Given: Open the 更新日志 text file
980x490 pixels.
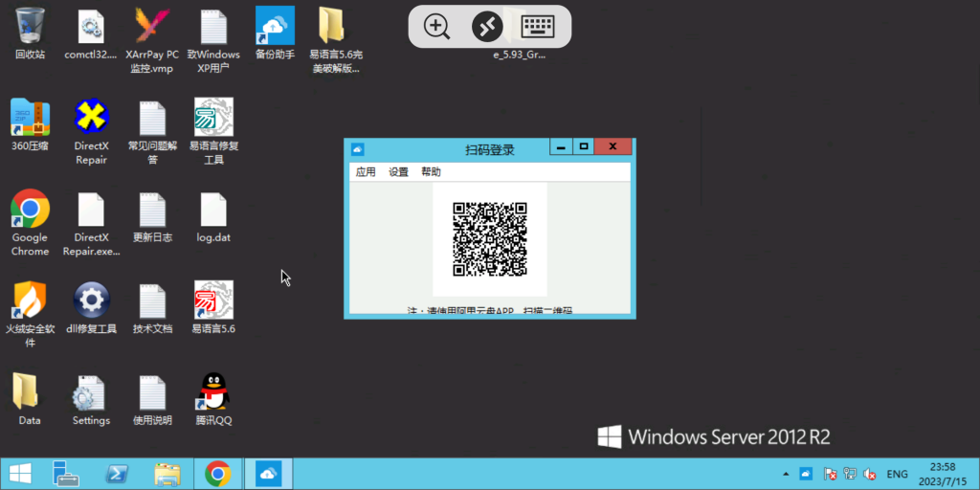Looking at the screenshot, I should pyautogui.click(x=152, y=209).
